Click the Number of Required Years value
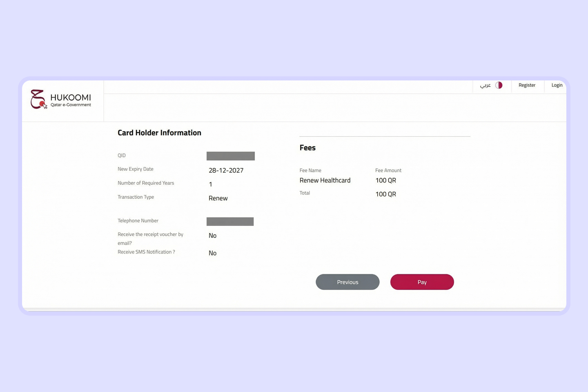The image size is (588, 392). tap(210, 184)
